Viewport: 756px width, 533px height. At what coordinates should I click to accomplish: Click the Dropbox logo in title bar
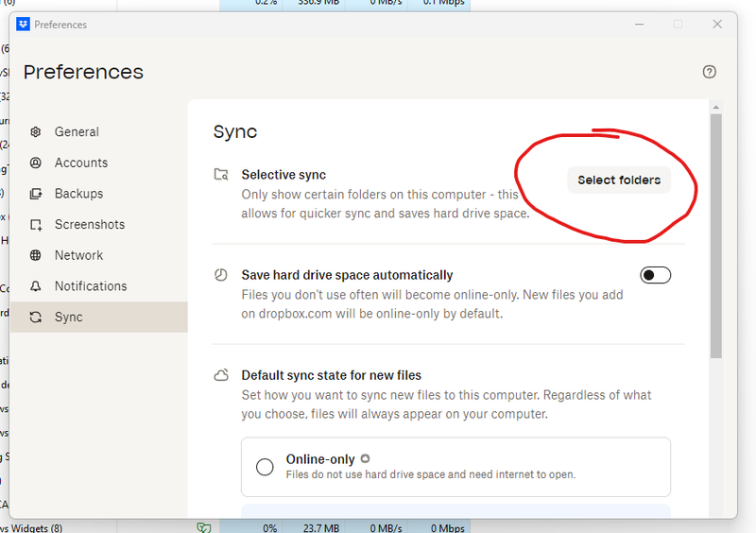pyautogui.click(x=24, y=25)
